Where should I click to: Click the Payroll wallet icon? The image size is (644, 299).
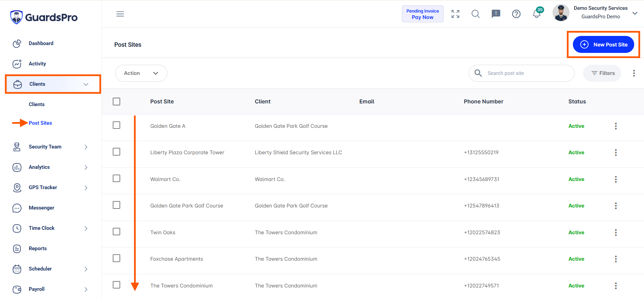[x=17, y=289]
